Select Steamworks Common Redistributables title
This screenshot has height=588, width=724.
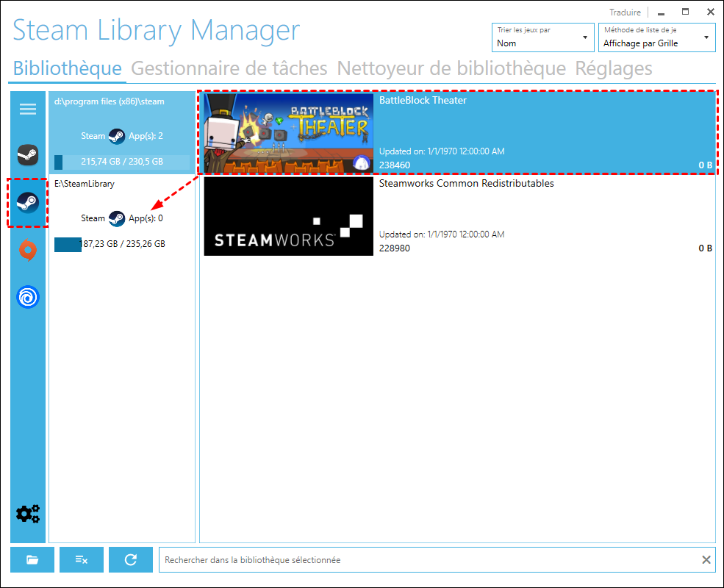click(x=466, y=183)
